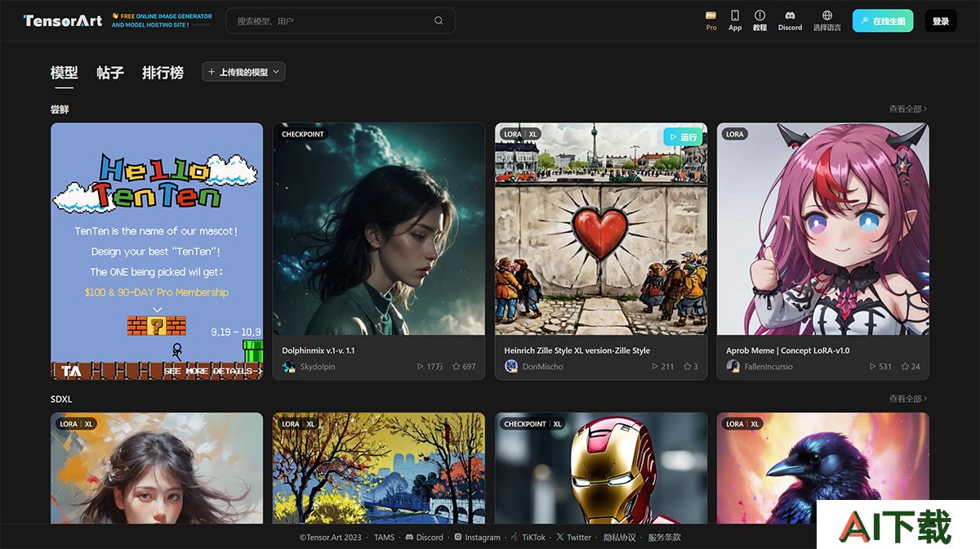Open the colorful trees landscape thumbnail
980x549 pixels.
[379, 468]
